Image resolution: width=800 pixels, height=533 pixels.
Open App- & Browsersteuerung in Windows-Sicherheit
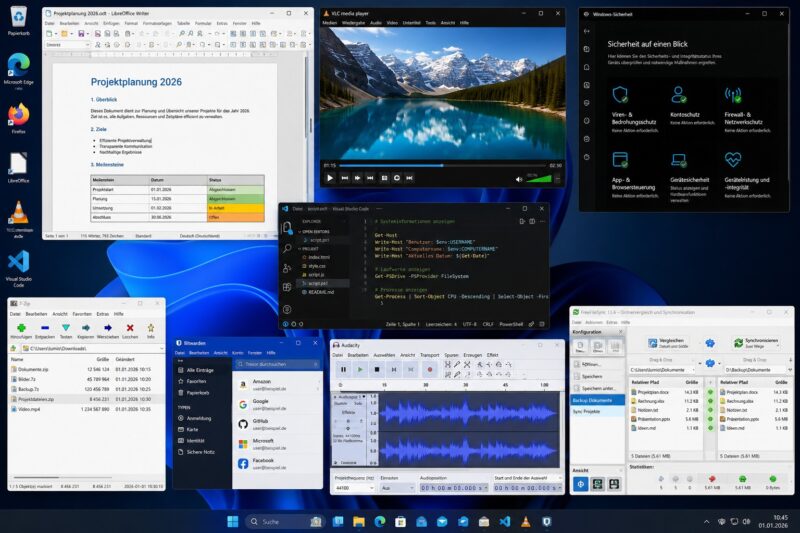pos(634,175)
